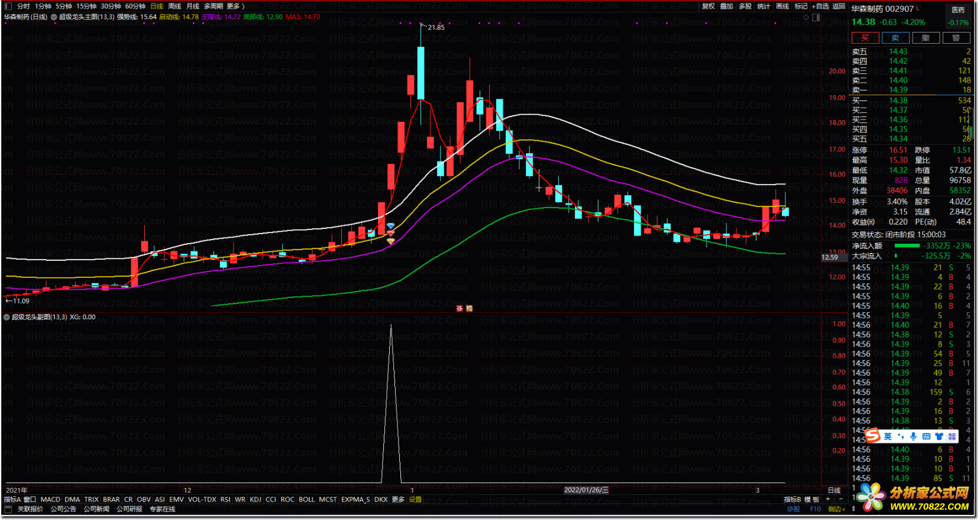This screenshot has height=521, width=980.
Task: Click the 涨 marker at the chart bottom
Action: point(460,309)
